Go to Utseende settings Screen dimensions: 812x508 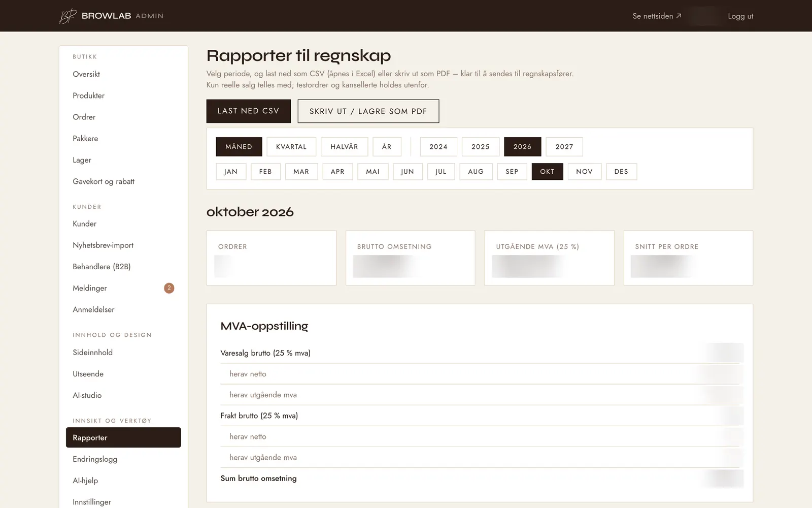(x=123, y=374)
